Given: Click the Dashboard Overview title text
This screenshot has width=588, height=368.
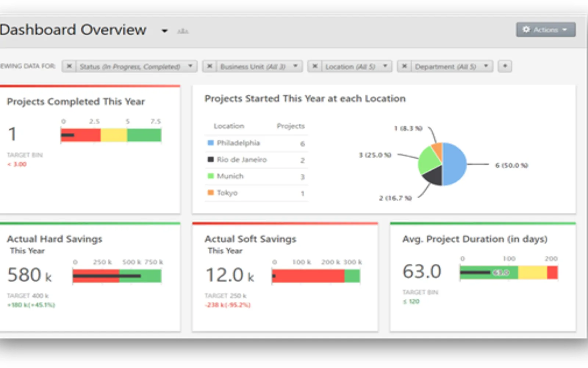Looking at the screenshot, I should [x=73, y=30].
